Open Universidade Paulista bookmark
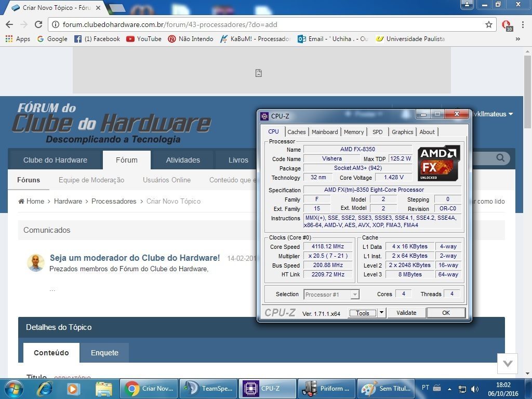The height and width of the screenshot is (399, 532). [410, 38]
